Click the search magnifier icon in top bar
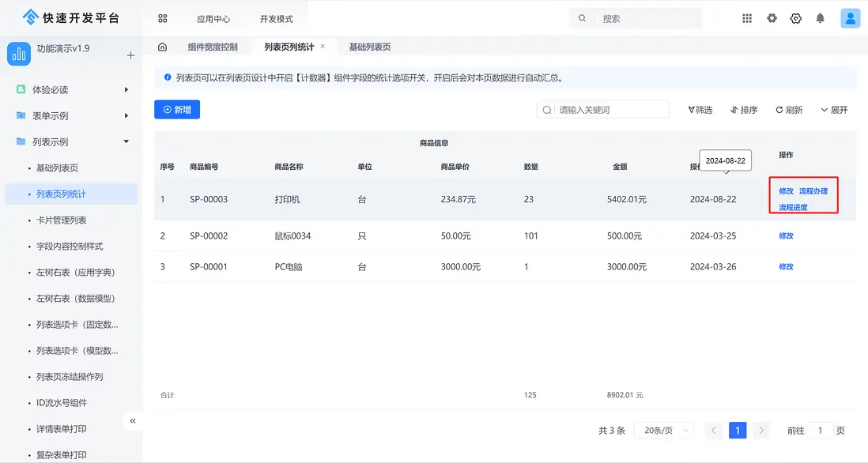This screenshot has width=868, height=463. tap(583, 18)
